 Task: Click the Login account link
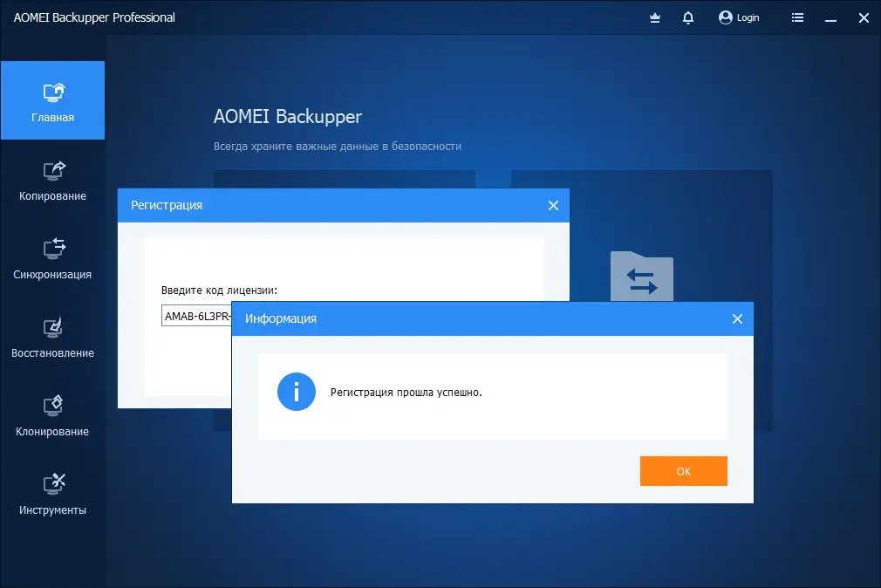click(x=739, y=17)
